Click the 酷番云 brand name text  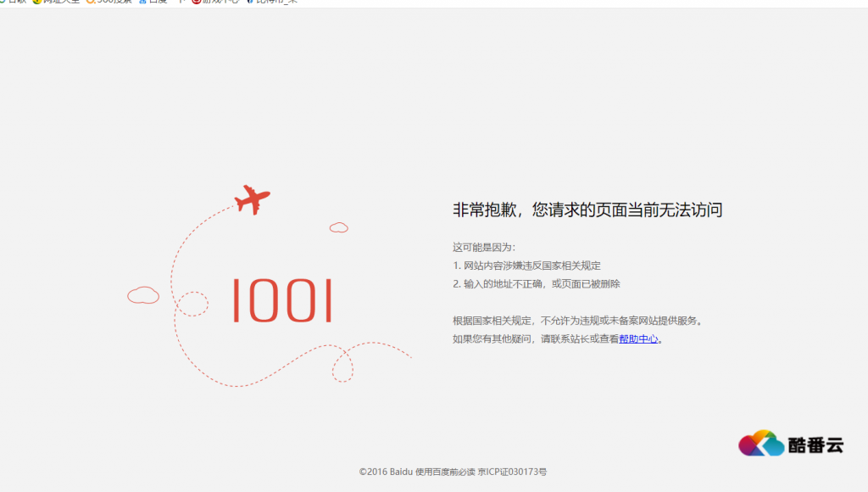(x=815, y=444)
